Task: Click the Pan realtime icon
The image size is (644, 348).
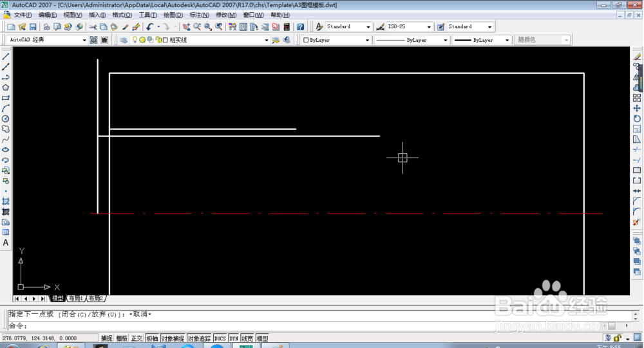Action: 187,26
